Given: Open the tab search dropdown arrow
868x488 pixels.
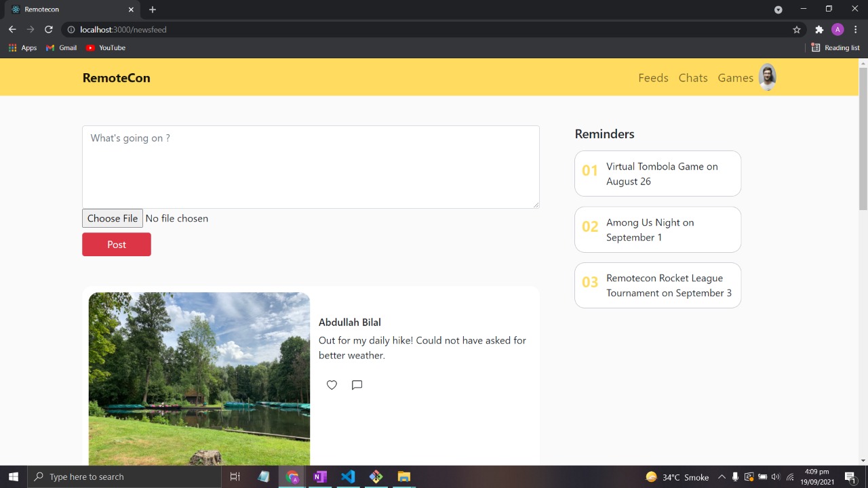Looking at the screenshot, I should (x=778, y=9).
